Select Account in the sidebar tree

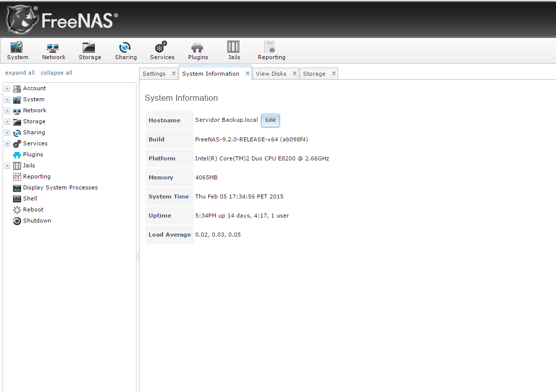(35, 88)
